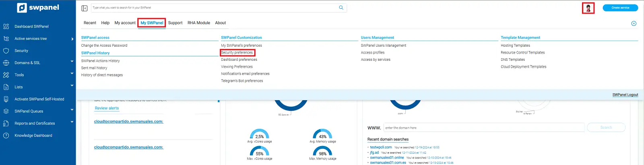Screen dimensions: 644x165
Task: Expand Active services tree submenu arrow
Action: (x=72, y=39)
